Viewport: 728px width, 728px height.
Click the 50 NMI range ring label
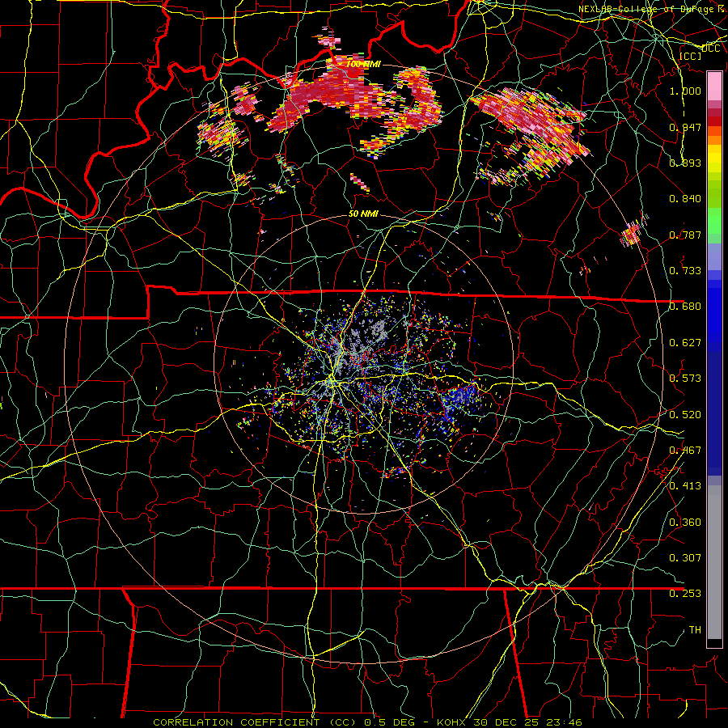(x=363, y=214)
